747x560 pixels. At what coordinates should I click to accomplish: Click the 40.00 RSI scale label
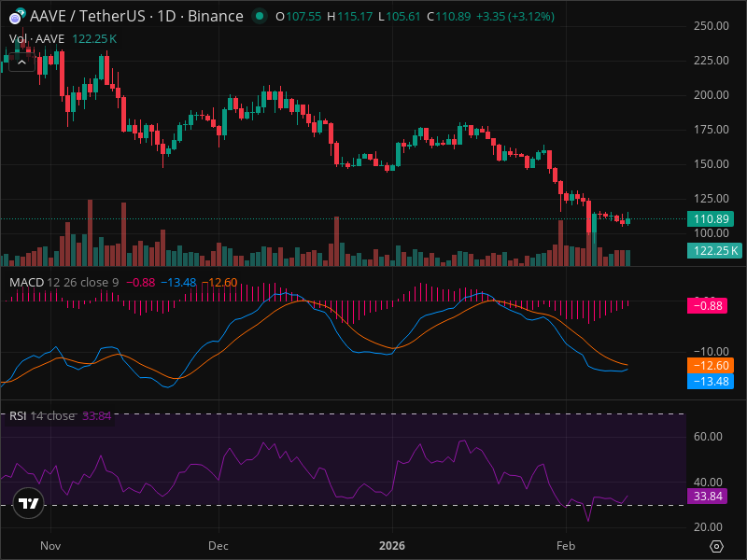[708, 483]
